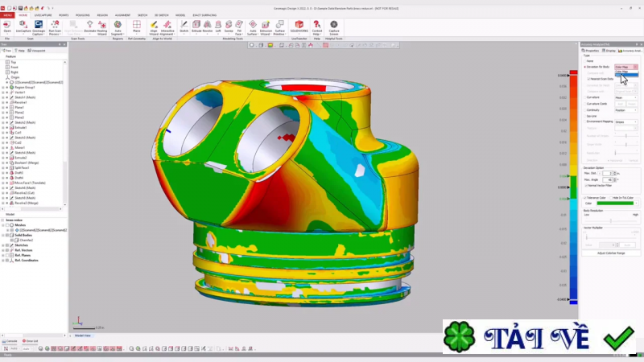Select the Decimate tool

point(90,27)
